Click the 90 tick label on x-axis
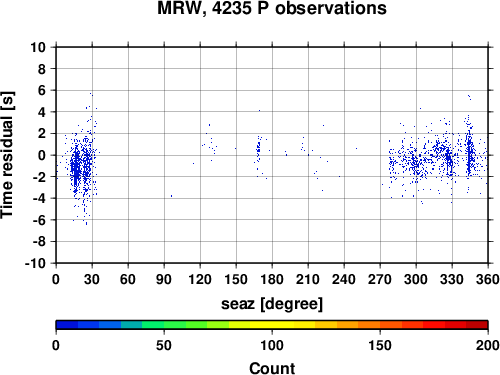Viewport: 500px width, 375px height. point(164,279)
